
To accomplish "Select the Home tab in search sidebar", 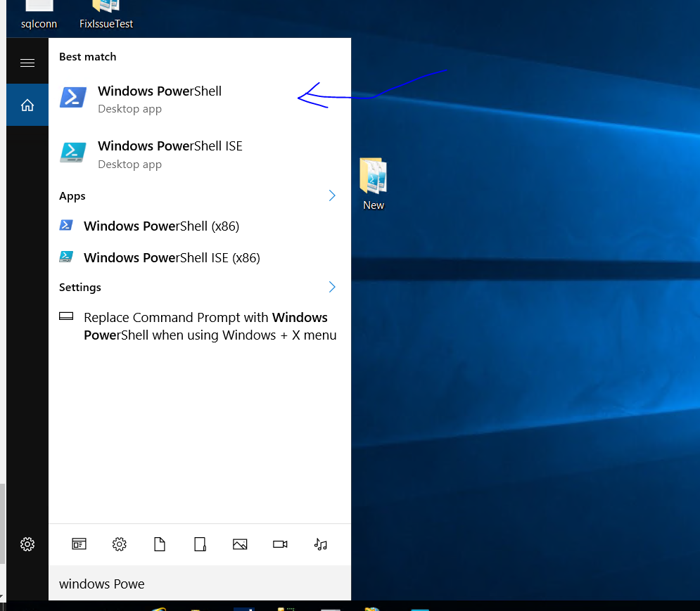I will pos(27,105).
